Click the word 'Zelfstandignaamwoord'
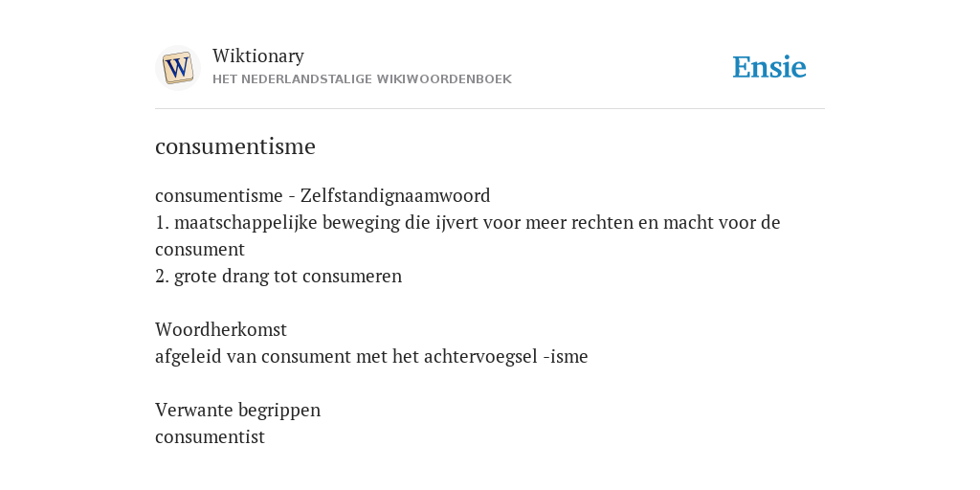 [395, 195]
